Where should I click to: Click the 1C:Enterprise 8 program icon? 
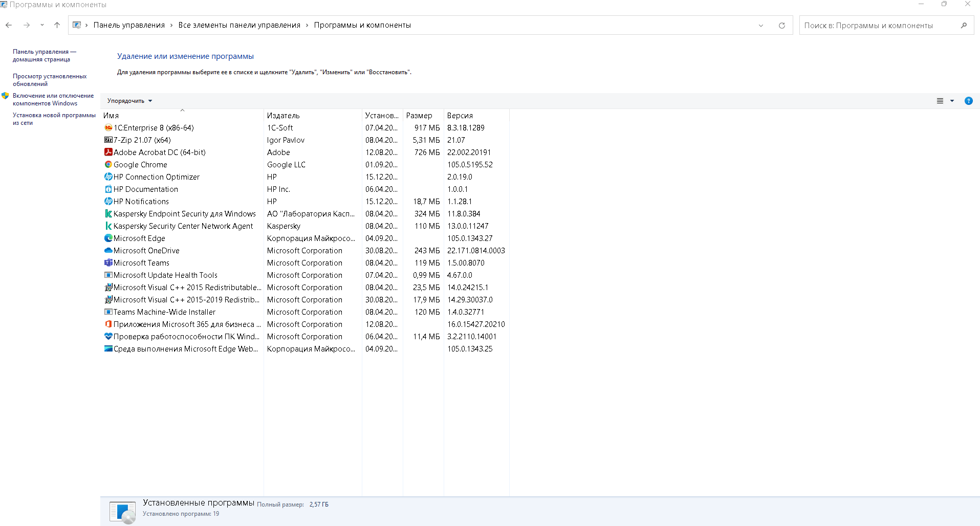(x=108, y=128)
